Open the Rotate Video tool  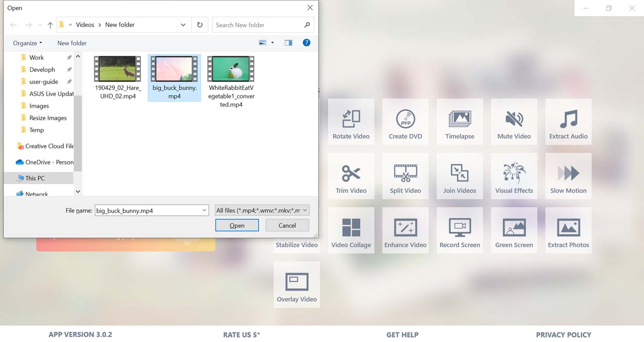click(x=351, y=122)
